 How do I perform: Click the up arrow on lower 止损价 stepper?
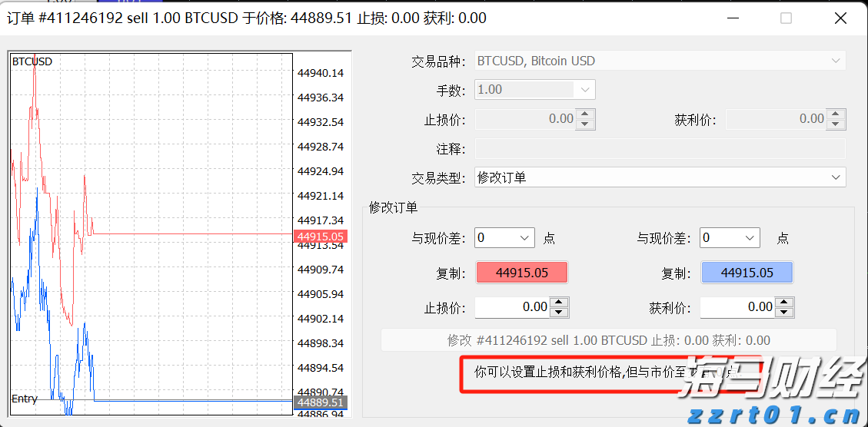tap(560, 303)
